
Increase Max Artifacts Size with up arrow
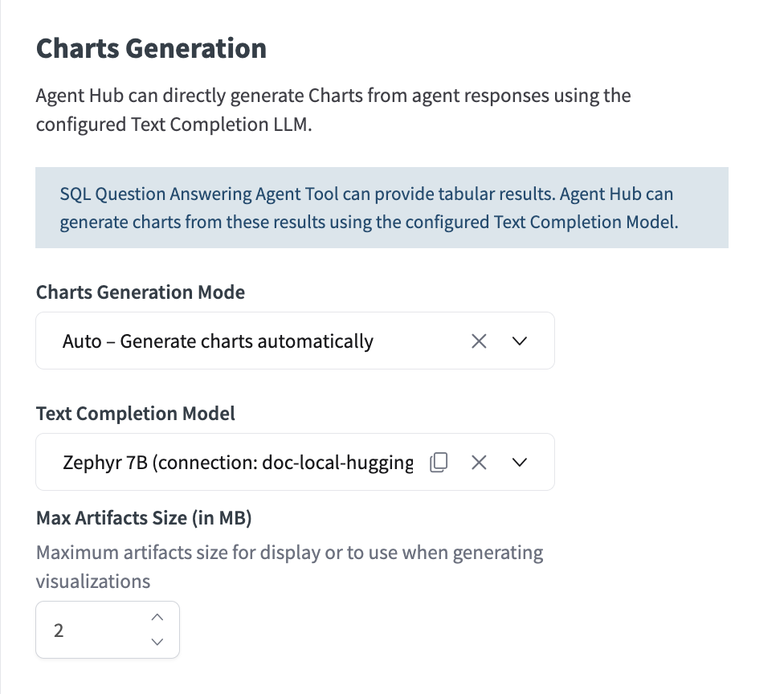coord(157,618)
